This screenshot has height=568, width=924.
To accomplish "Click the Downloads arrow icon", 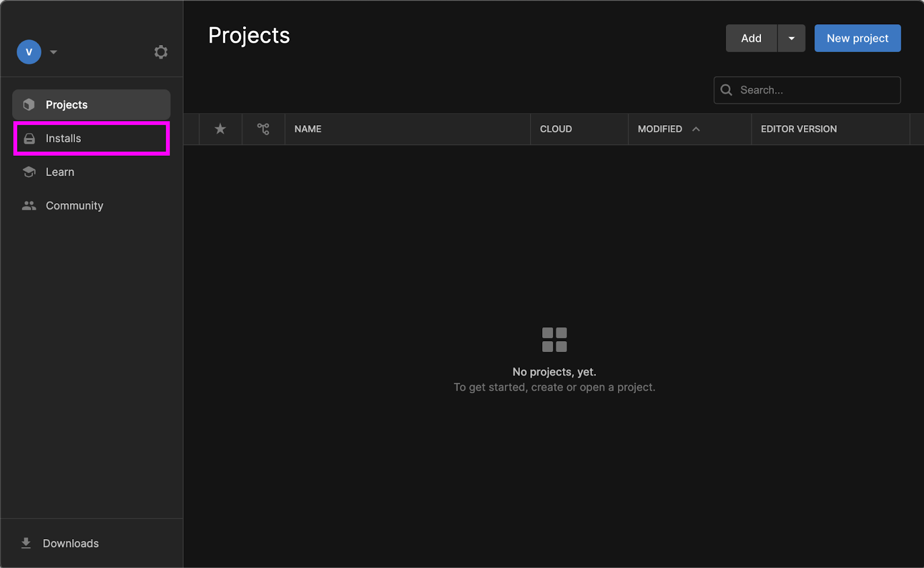I will pyautogui.click(x=26, y=543).
